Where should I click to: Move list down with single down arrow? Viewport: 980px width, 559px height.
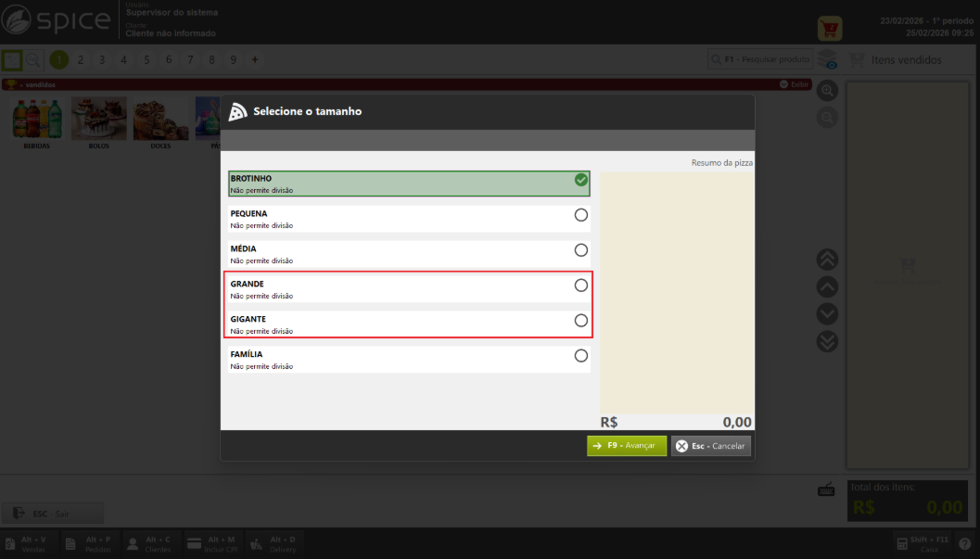827,313
